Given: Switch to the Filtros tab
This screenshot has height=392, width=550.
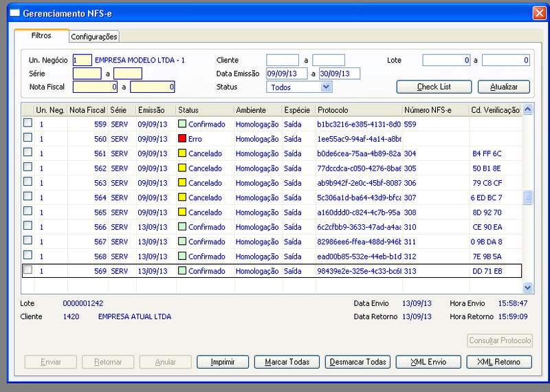Looking at the screenshot, I should click(x=41, y=36).
